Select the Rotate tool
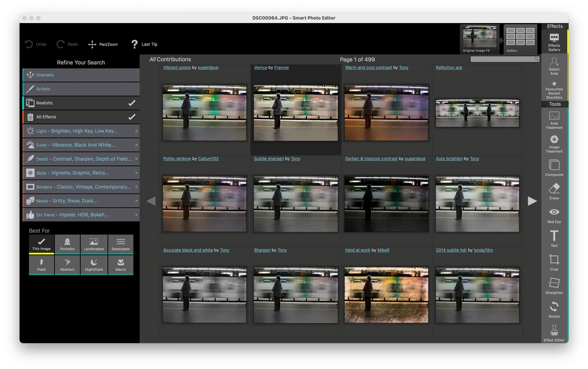Image resolution: width=588 pixels, height=369 pixels. point(554,309)
